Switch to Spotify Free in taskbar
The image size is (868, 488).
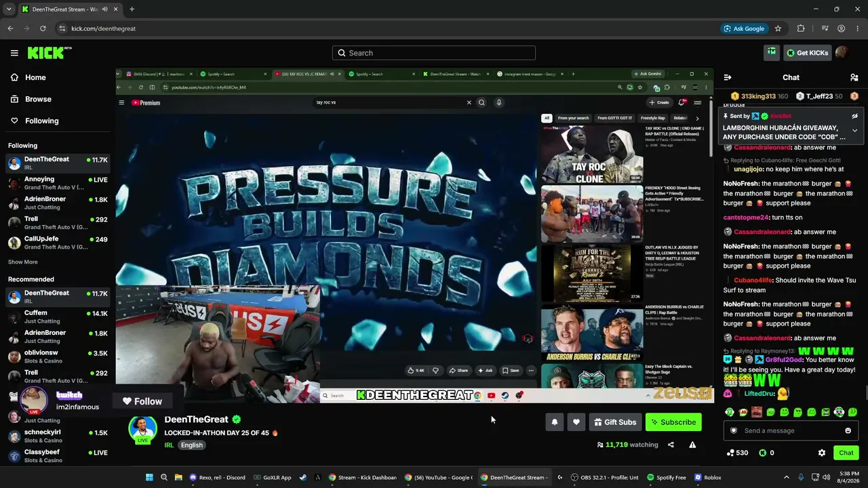(x=667, y=477)
